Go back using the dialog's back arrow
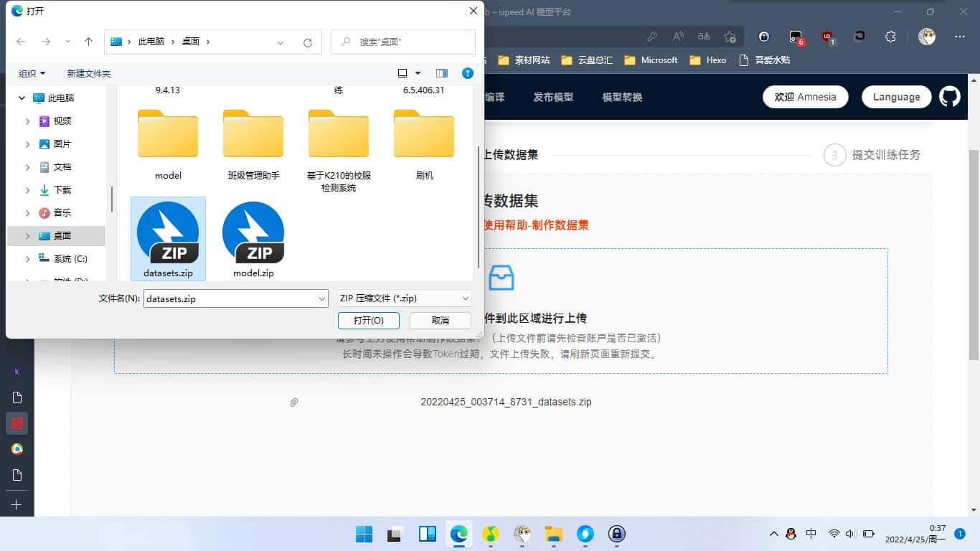 click(20, 42)
